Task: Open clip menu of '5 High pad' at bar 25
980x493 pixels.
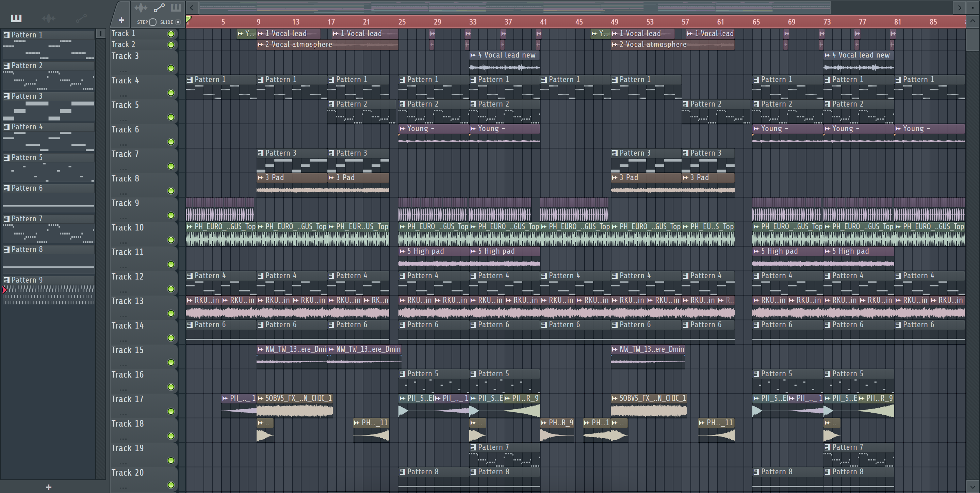Action: pyautogui.click(x=402, y=251)
